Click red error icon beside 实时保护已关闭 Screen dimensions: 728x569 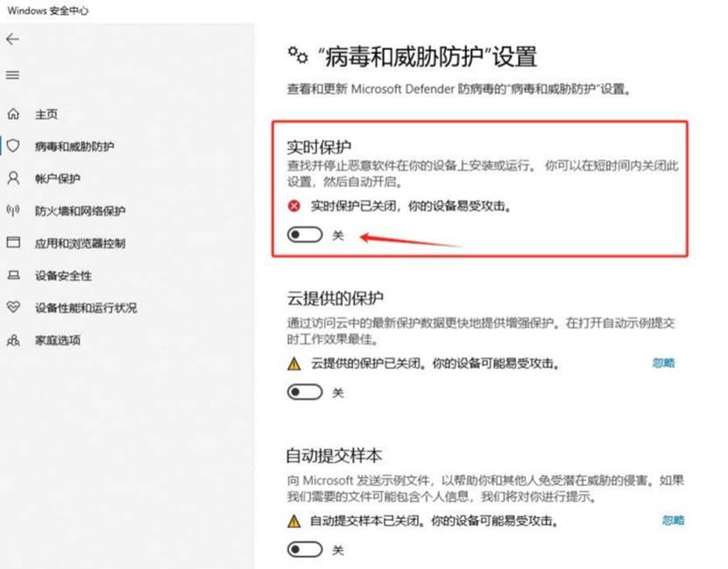click(293, 206)
